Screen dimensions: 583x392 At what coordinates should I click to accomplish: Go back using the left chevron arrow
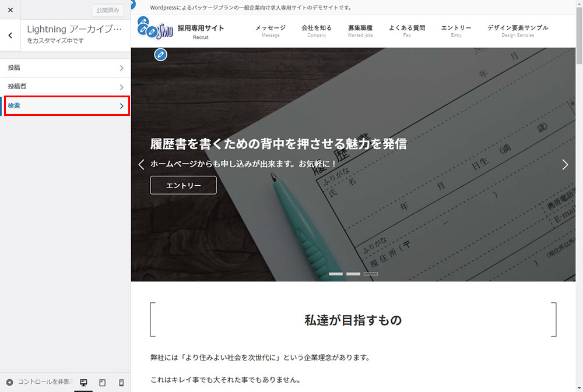pos(10,36)
